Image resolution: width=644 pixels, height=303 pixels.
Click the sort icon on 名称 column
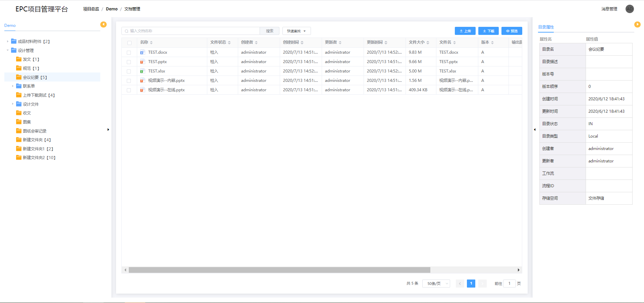[x=151, y=43]
